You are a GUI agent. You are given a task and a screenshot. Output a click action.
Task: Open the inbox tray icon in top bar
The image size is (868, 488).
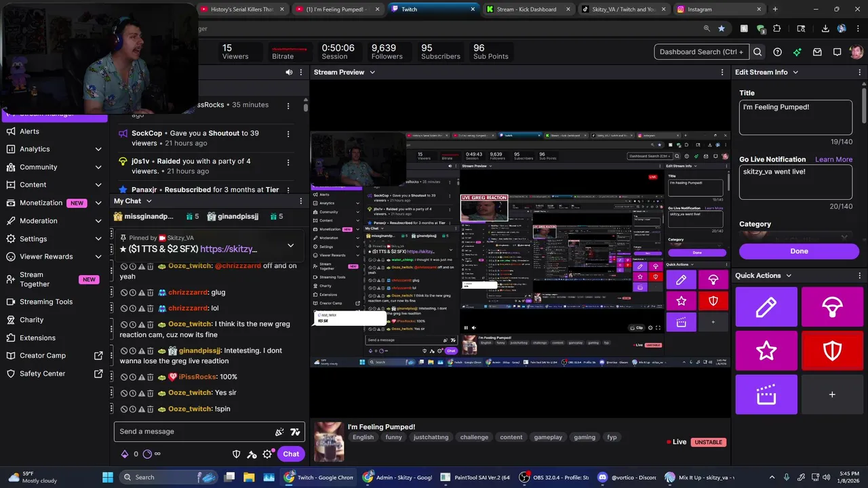point(817,52)
